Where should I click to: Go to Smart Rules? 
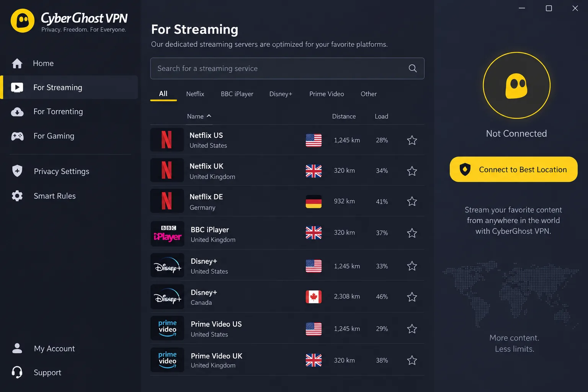pyautogui.click(x=55, y=196)
